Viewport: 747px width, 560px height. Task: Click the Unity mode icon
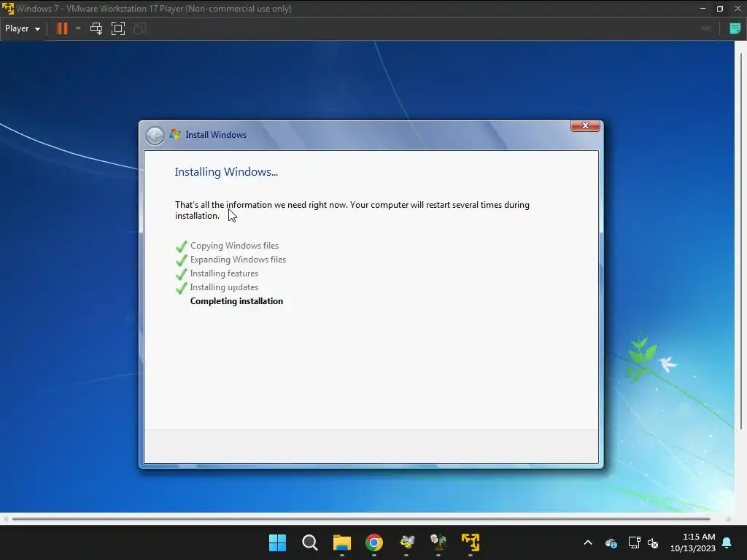(139, 28)
